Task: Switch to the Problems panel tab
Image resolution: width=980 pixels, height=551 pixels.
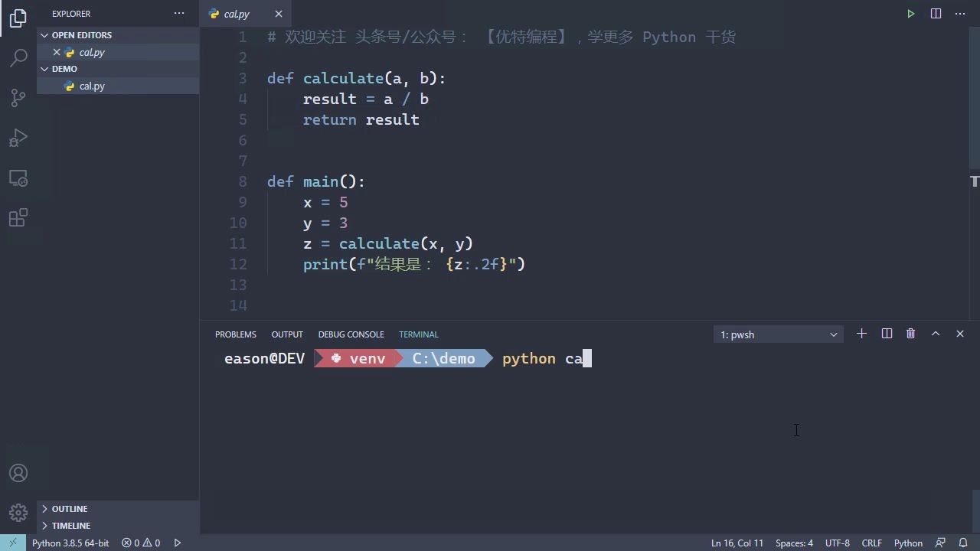Action: [x=235, y=334]
